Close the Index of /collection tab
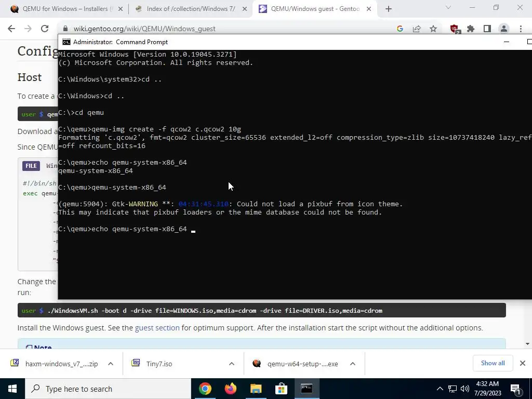Screen dimensions: 532x399 [x=245, y=9]
